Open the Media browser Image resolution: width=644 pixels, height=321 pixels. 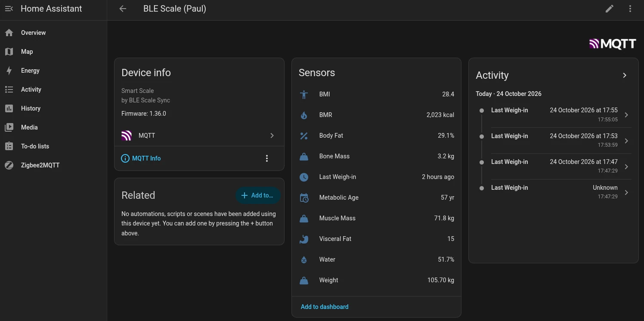tap(53, 127)
